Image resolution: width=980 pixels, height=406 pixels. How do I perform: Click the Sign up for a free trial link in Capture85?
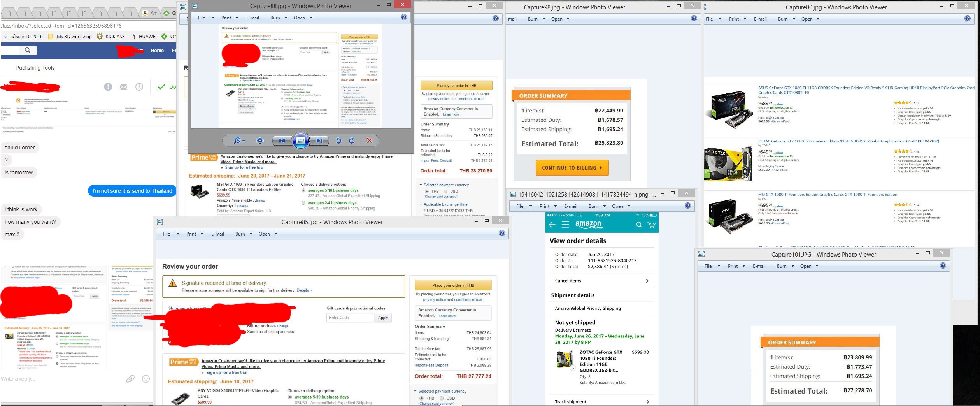click(x=227, y=372)
